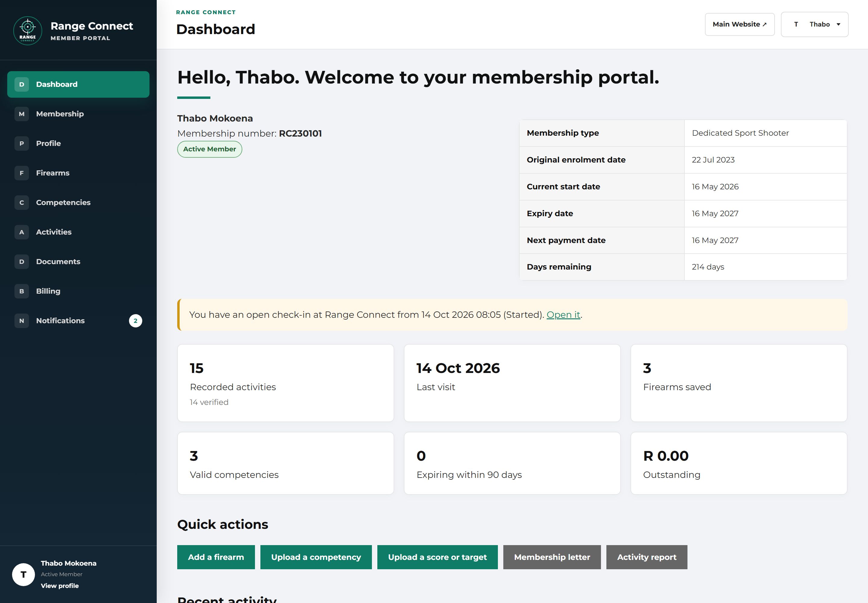The height and width of the screenshot is (603, 868).
Task: Open the Firearms saved card
Action: point(739,383)
